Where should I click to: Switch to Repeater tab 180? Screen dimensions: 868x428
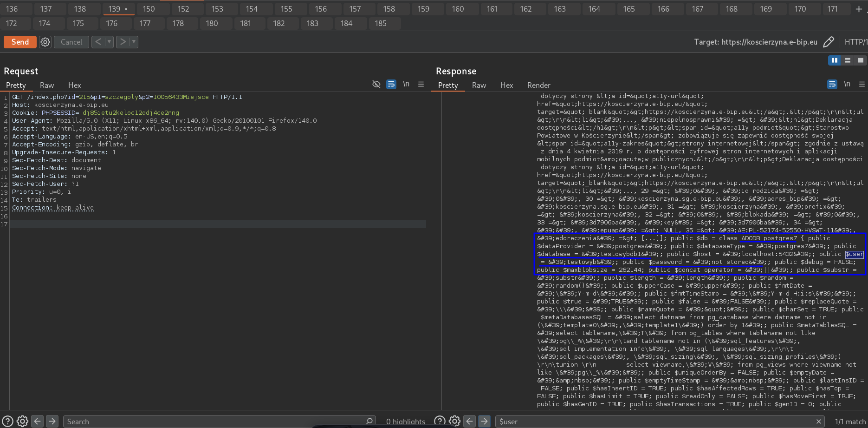tap(212, 23)
